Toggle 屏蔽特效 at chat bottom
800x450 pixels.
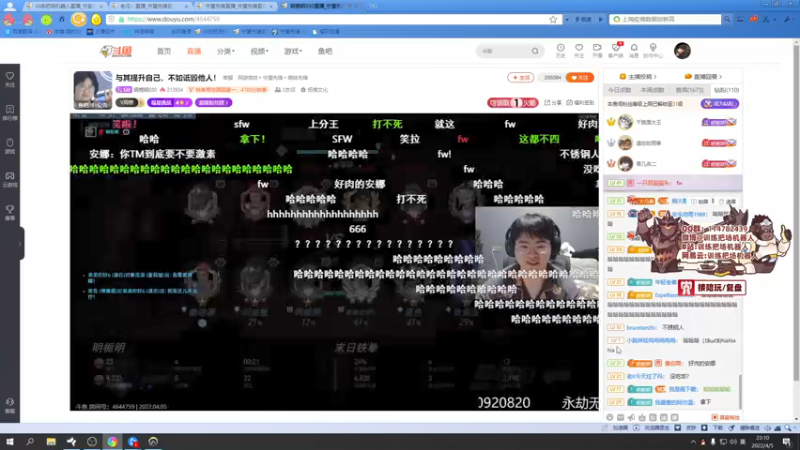coord(726,417)
